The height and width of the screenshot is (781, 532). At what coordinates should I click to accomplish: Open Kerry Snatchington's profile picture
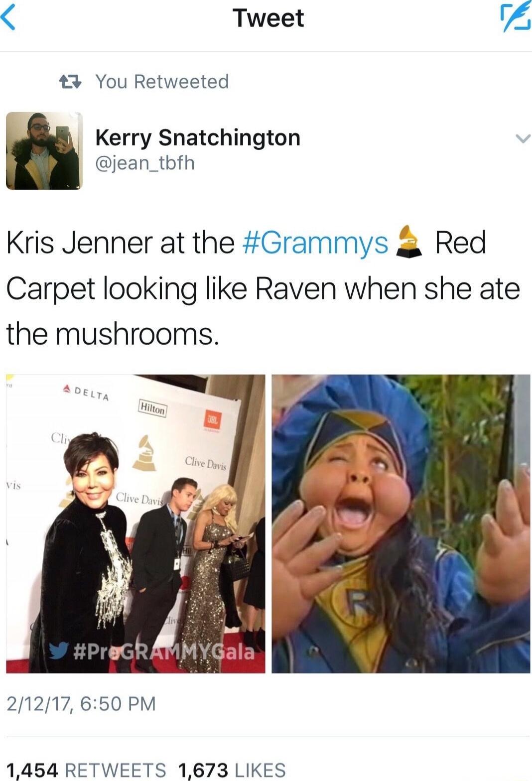(44, 150)
